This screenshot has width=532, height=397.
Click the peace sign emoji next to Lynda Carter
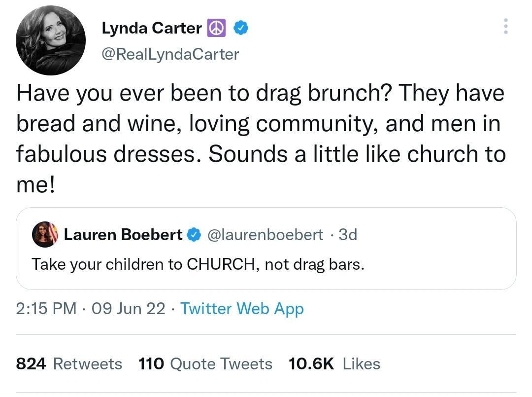[216, 28]
